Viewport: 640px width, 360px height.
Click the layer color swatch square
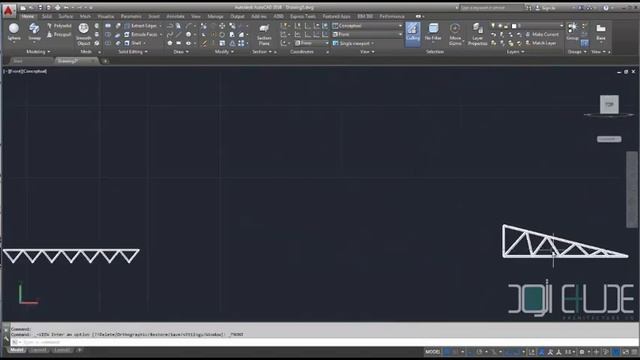pyautogui.click(x=514, y=26)
